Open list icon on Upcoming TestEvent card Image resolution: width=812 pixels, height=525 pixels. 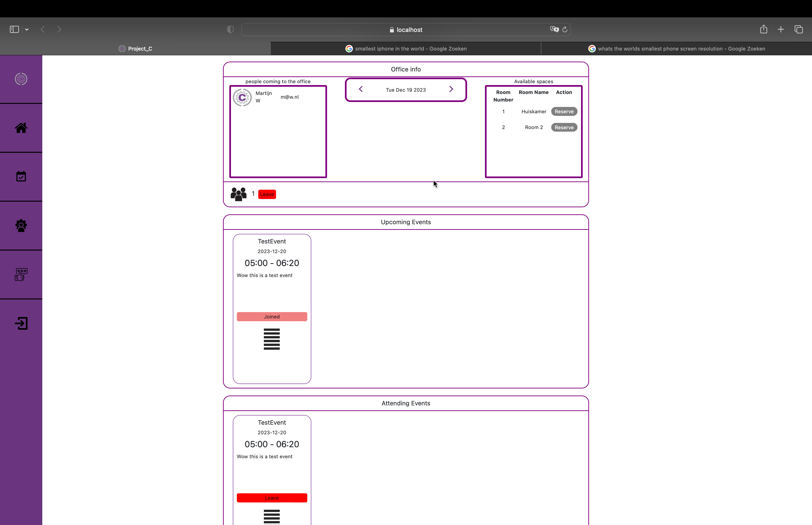tap(272, 339)
